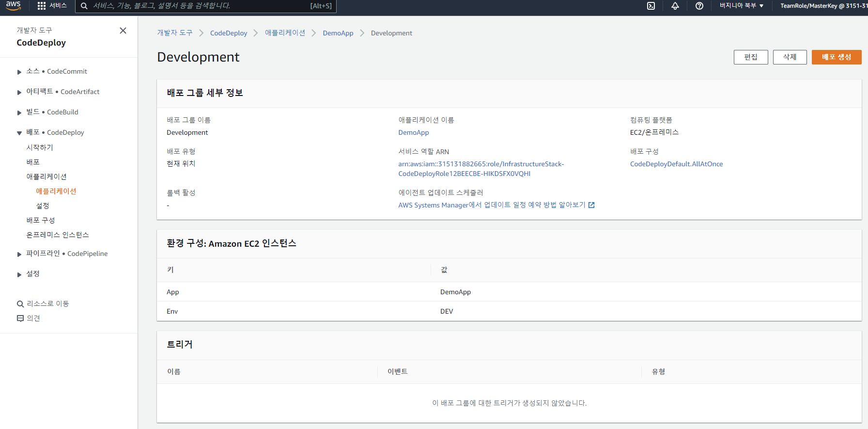Open the help question-mark menu
Screen dimensions: 868x429
(699, 6)
